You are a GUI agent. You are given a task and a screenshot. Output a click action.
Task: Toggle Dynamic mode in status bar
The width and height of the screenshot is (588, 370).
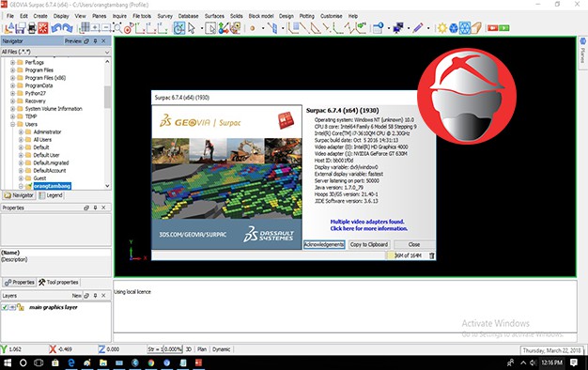click(x=222, y=349)
